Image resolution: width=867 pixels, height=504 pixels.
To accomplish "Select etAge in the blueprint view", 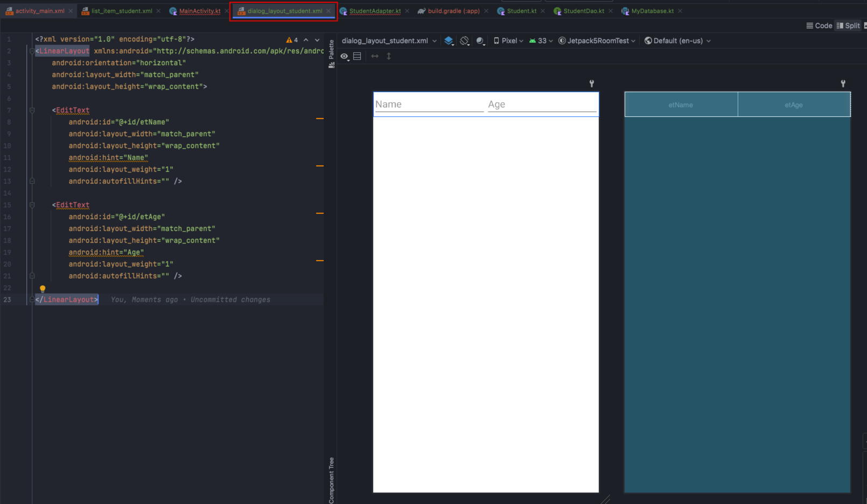I will click(x=794, y=104).
